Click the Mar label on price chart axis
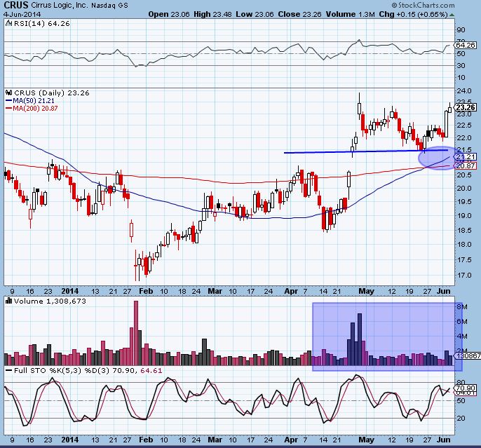This screenshot has height=448, width=481. (215, 291)
